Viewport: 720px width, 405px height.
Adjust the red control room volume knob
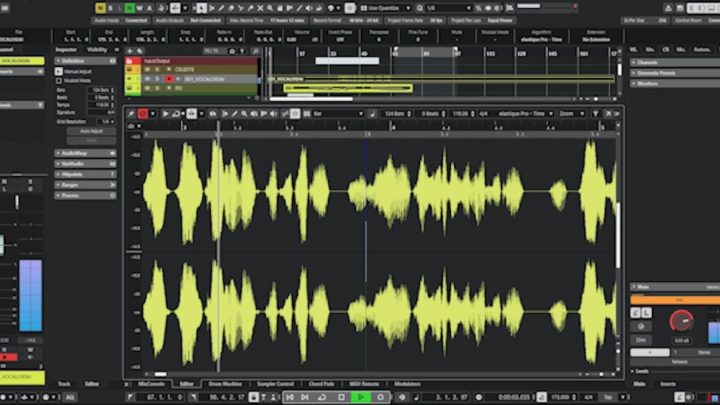[681, 321]
